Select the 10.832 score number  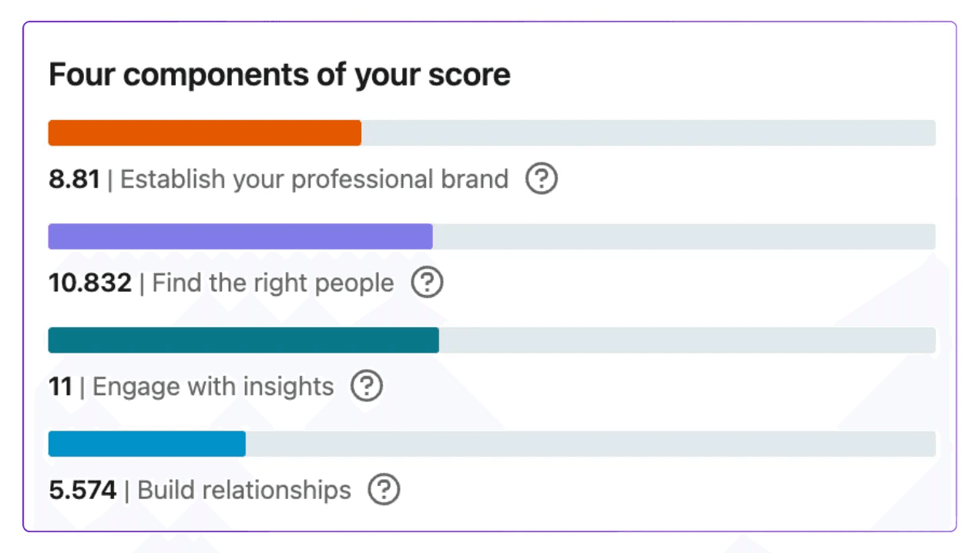click(x=90, y=283)
